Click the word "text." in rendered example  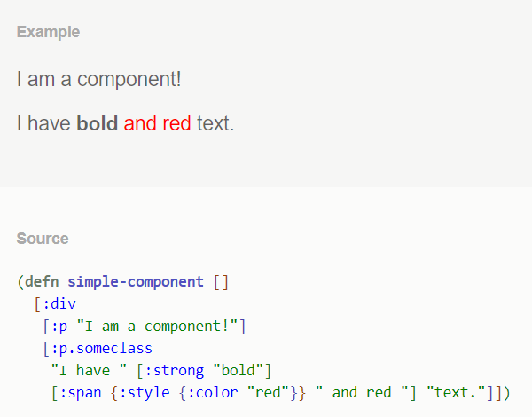[x=215, y=123]
